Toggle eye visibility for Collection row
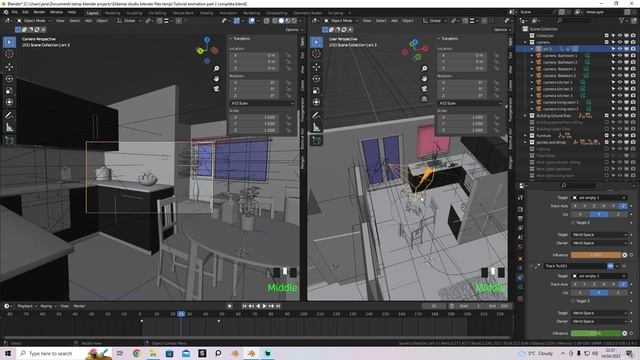 click(x=620, y=36)
